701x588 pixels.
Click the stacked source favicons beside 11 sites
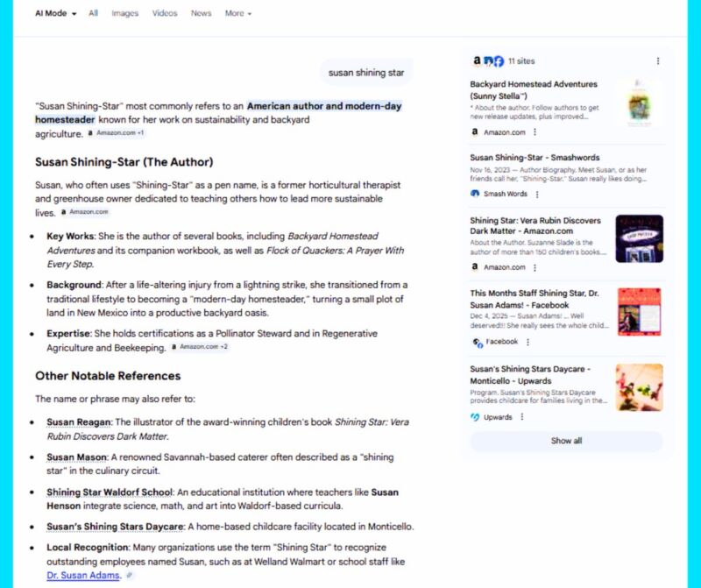click(x=488, y=61)
